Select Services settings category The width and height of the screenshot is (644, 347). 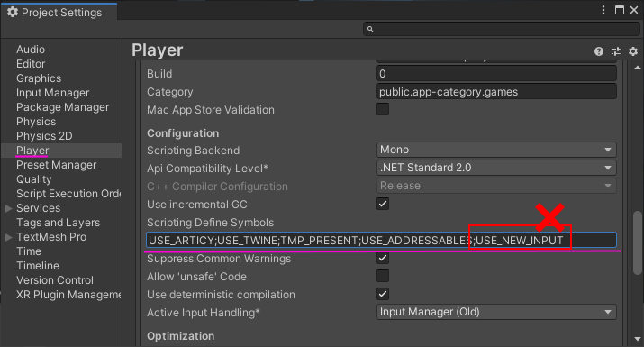(38, 208)
